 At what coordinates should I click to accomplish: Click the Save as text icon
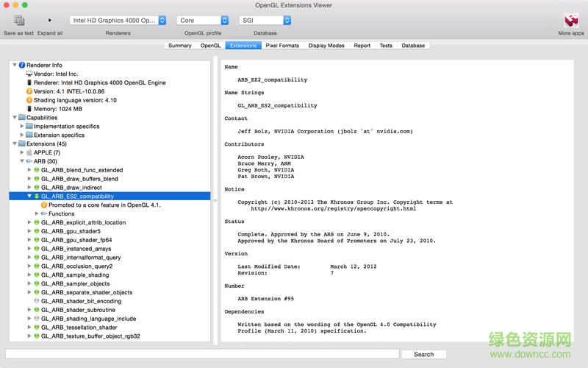[18, 21]
